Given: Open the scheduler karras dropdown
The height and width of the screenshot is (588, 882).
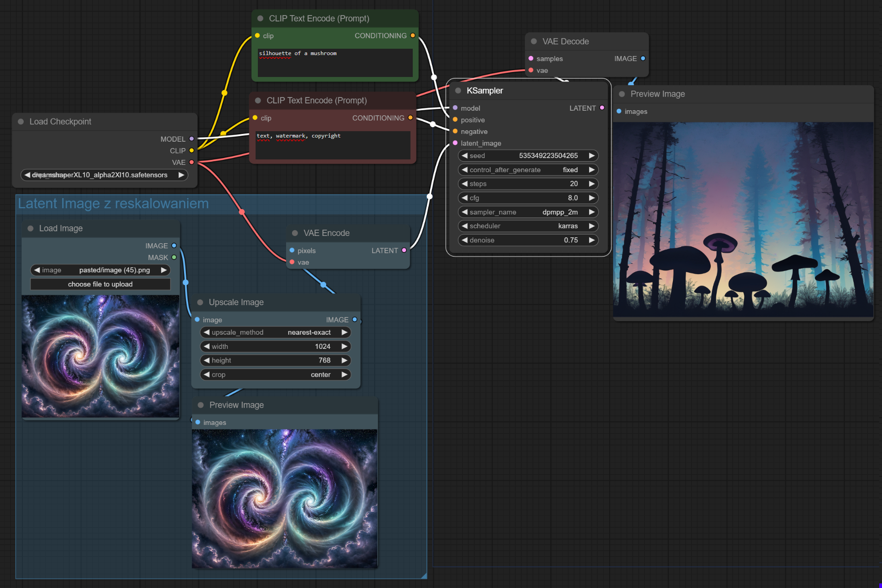Looking at the screenshot, I should tap(528, 226).
